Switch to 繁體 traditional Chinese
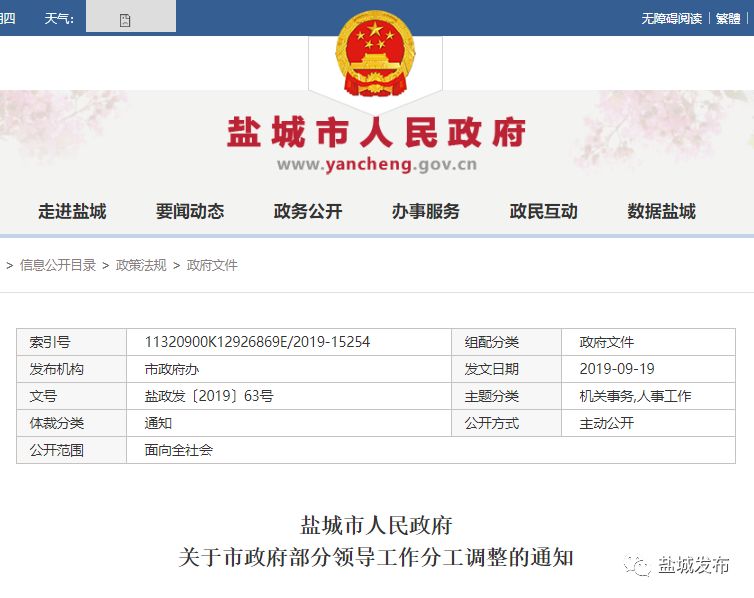 point(728,18)
